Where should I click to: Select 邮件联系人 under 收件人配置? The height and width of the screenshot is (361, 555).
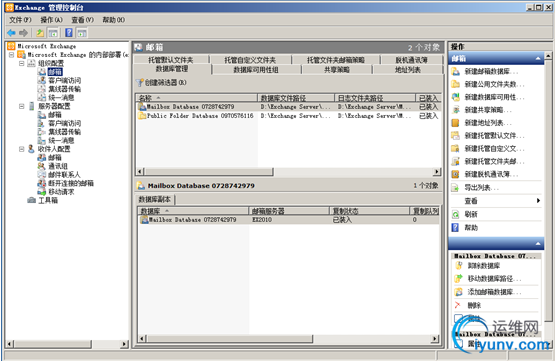coord(64,175)
